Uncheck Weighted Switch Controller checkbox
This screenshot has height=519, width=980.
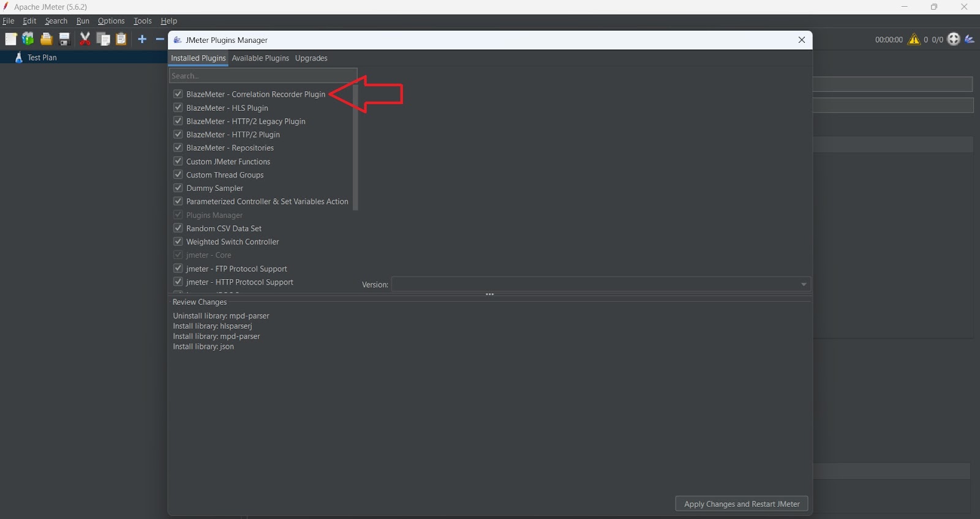coord(178,242)
